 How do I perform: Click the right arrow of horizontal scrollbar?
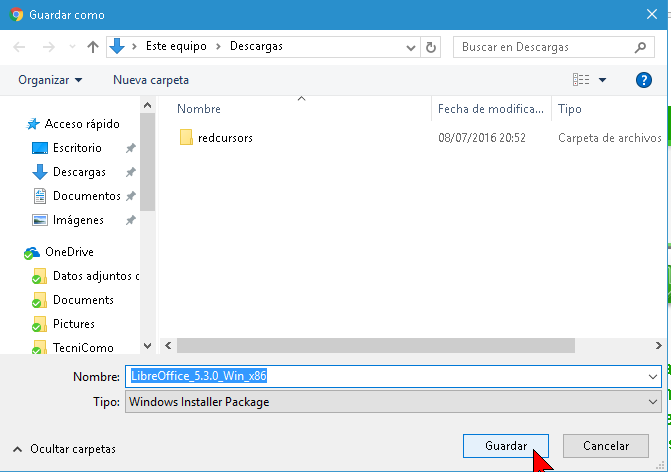(x=659, y=346)
